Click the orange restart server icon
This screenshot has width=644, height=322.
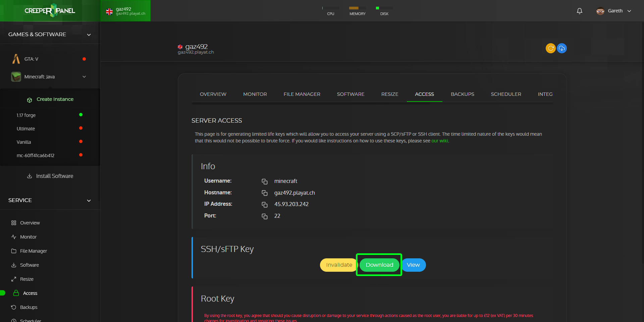(551, 48)
